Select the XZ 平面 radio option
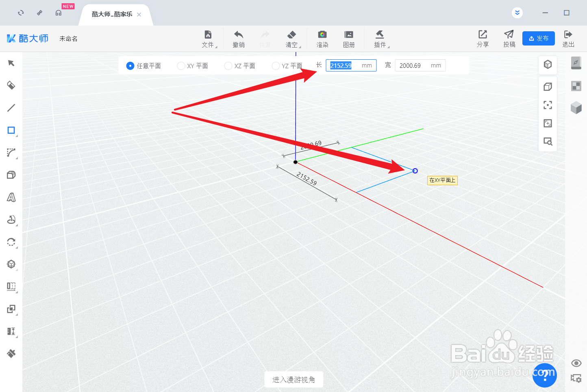This screenshot has height=392, width=587. coord(240,66)
